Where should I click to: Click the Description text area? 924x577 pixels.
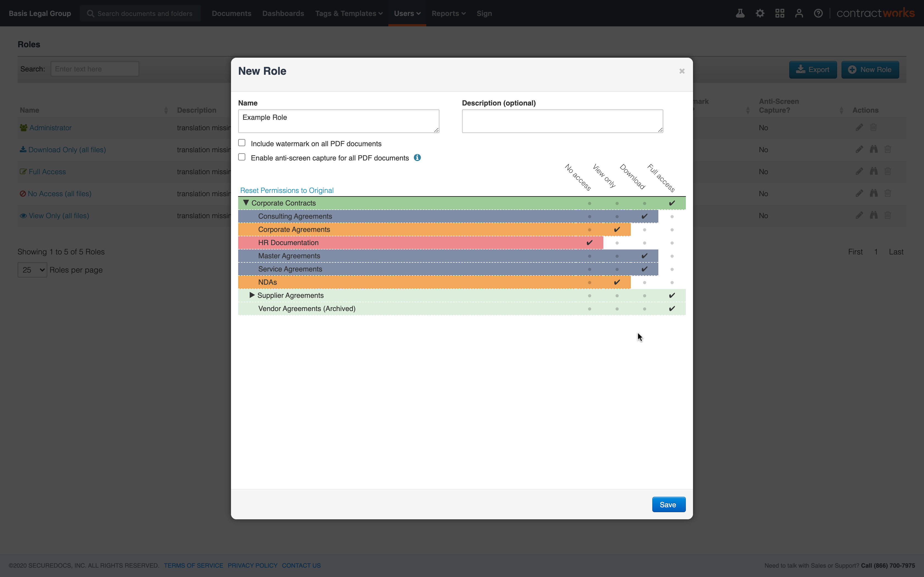click(x=562, y=121)
